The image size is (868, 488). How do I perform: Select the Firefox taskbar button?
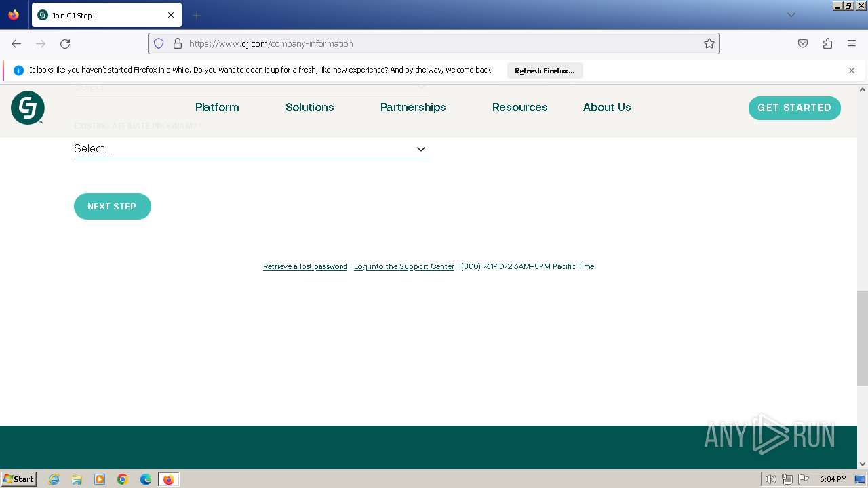[x=169, y=479]
